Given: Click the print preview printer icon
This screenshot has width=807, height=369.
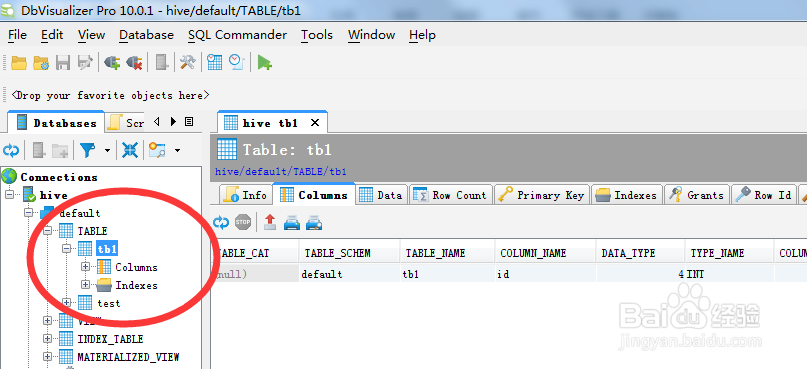Looking at the screenshot, I should pos(314,222).
